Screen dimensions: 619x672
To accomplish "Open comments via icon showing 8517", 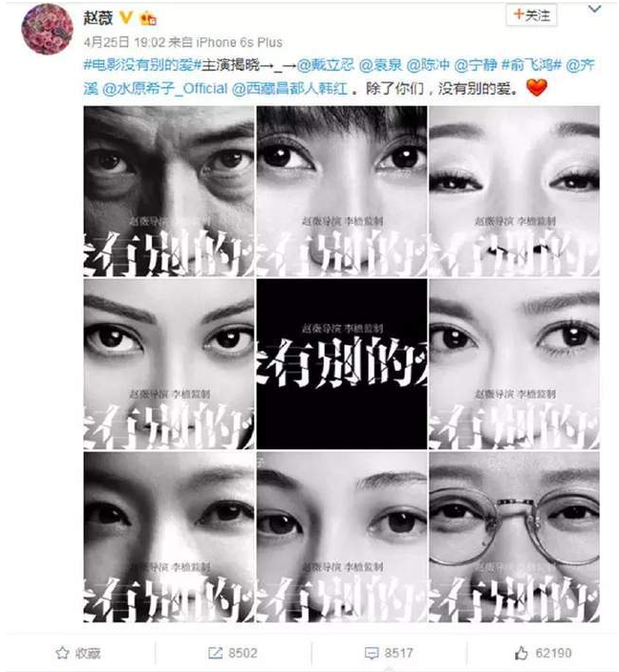I will click(x=372, y=653).
